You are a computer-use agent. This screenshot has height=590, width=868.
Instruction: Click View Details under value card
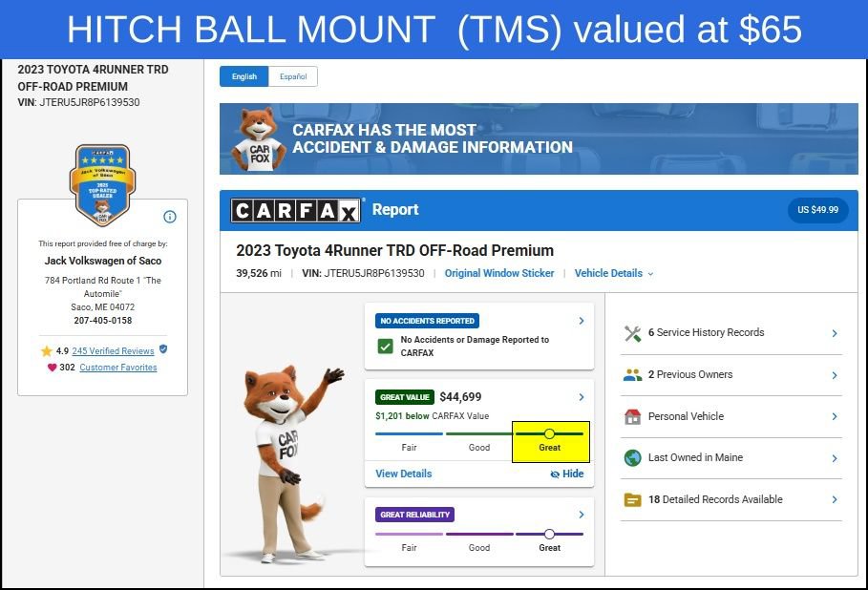pyautogui.click(x=404, y=474)
